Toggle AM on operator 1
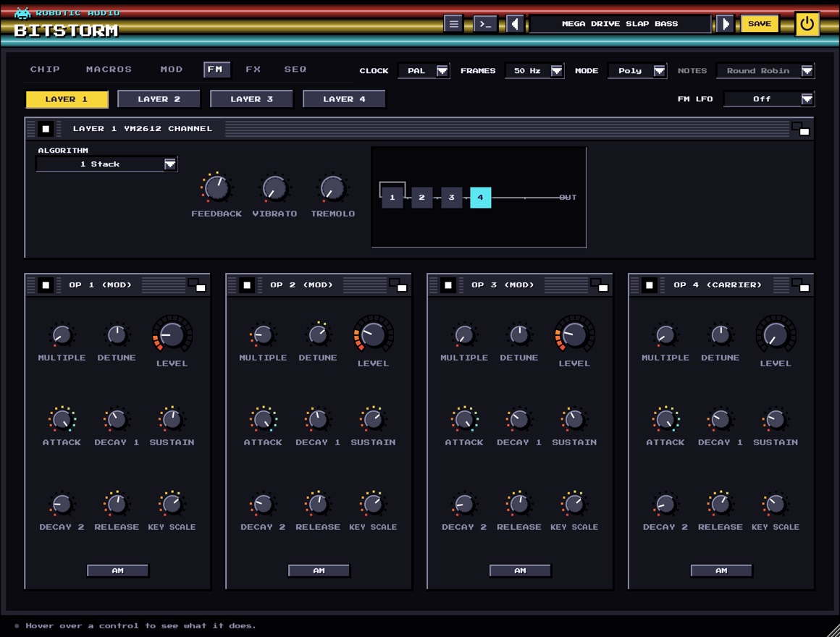This screenshot has width=840, height=637. [118, 570]
